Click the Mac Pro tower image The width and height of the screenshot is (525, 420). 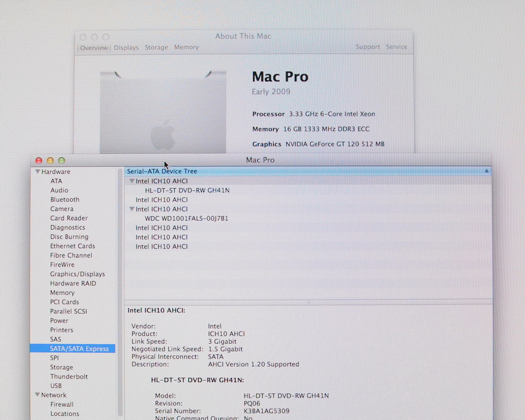163,112
